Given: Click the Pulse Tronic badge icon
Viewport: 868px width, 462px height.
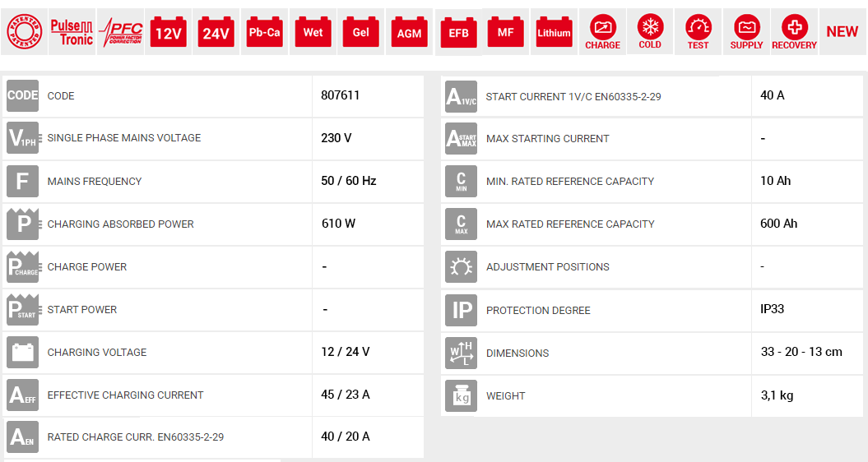Looking at the screenshot, I should (x=72, y=32).
